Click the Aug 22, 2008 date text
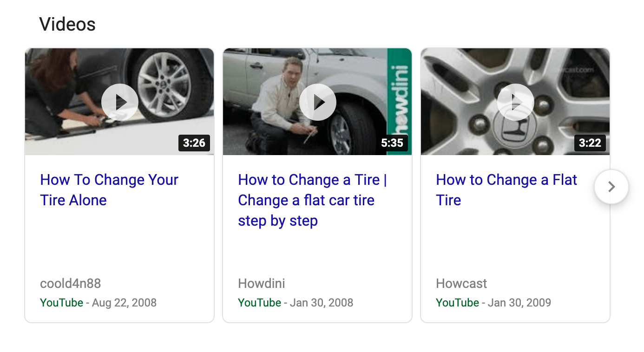 click(x=125, y=303)
